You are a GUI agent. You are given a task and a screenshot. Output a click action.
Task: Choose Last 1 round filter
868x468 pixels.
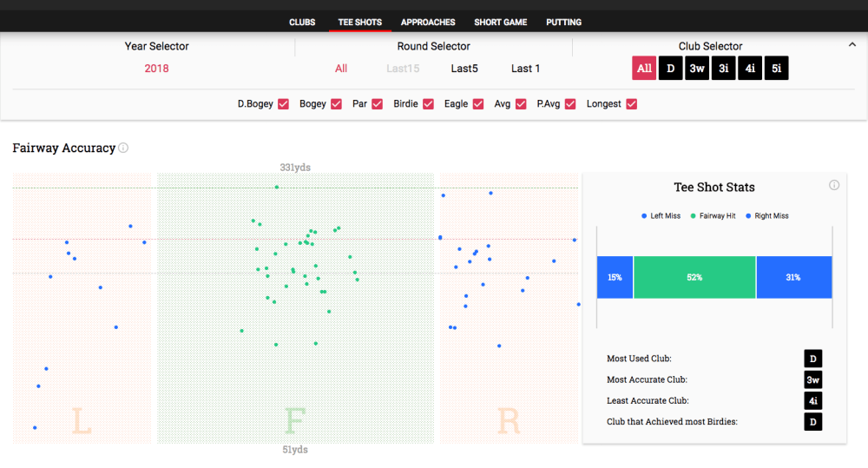525,69
